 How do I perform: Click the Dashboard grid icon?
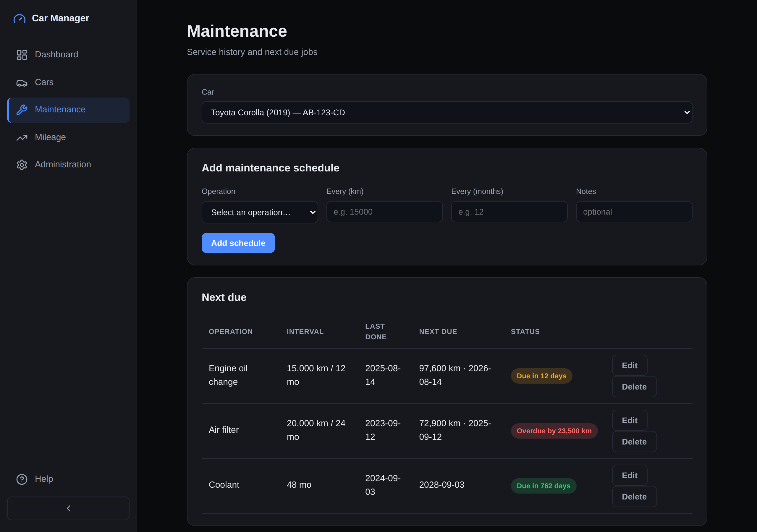pos(22,55)
